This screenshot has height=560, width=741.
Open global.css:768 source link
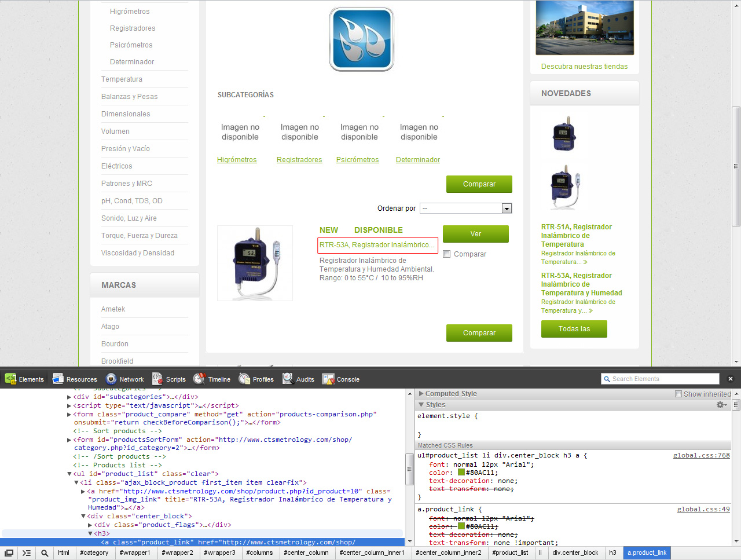[x=701, y=456]
